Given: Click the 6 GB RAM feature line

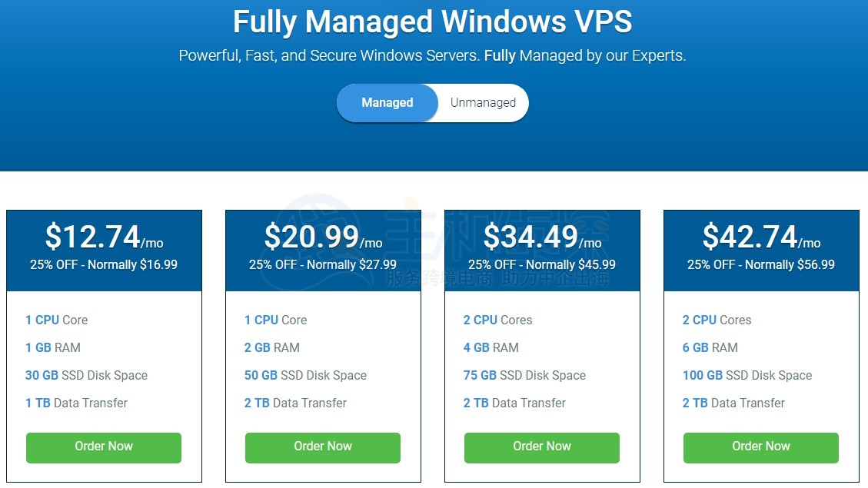Looking at the screenshot, I should click(x=710, y=347).
